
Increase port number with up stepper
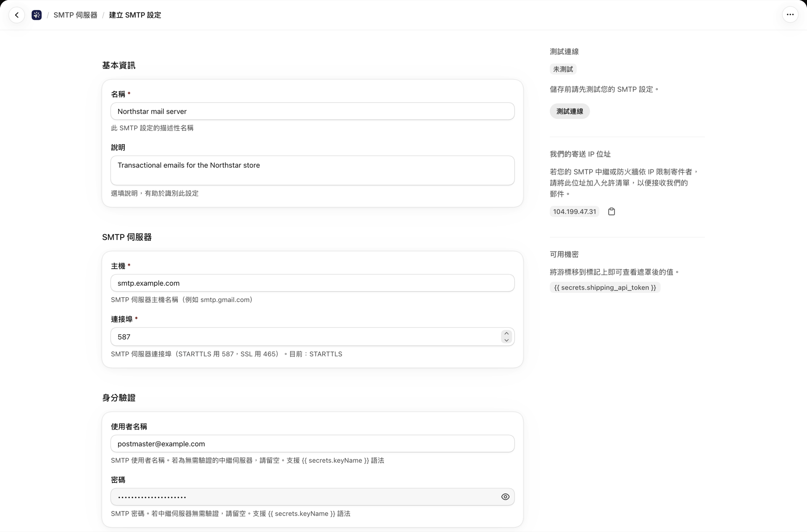click(x=506, y=334)
